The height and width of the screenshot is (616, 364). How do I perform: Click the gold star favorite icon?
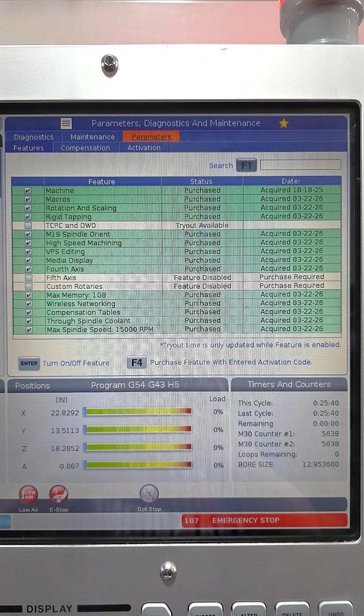point(284,124)
